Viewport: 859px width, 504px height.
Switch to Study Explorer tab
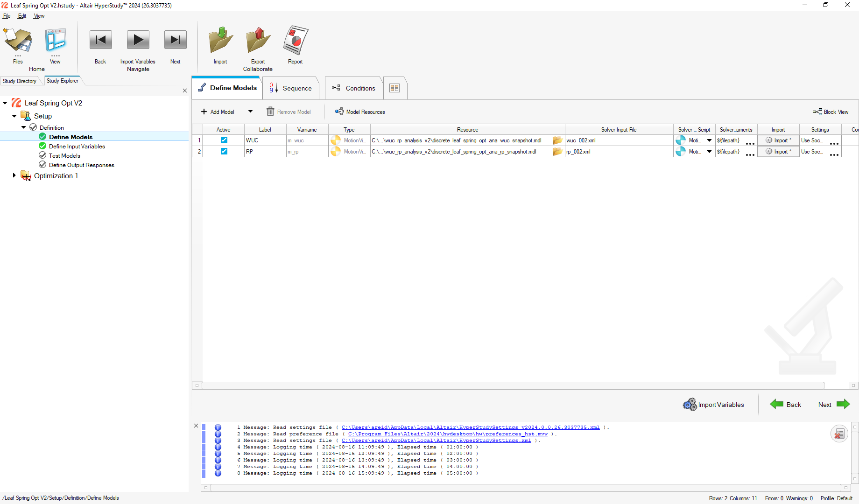tap(63, 81)
